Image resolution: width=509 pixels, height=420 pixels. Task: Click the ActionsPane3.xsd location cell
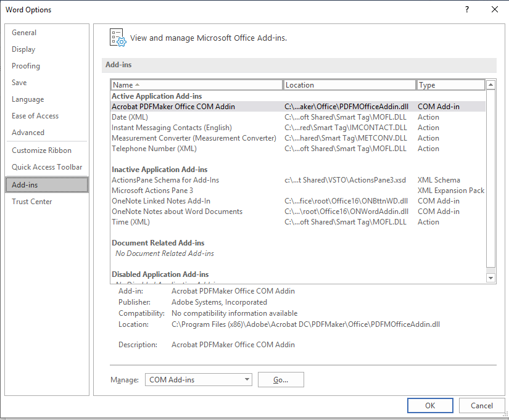pos(345,180)
